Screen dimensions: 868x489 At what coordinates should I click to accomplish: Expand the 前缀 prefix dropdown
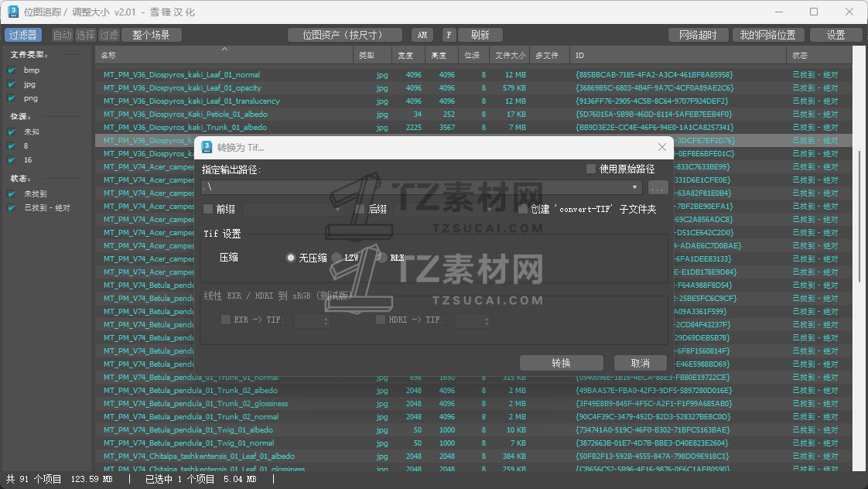pos(337,209)
